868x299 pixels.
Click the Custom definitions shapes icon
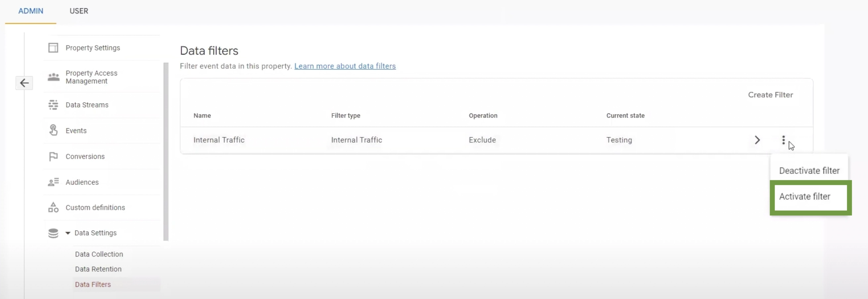[53, 207]
